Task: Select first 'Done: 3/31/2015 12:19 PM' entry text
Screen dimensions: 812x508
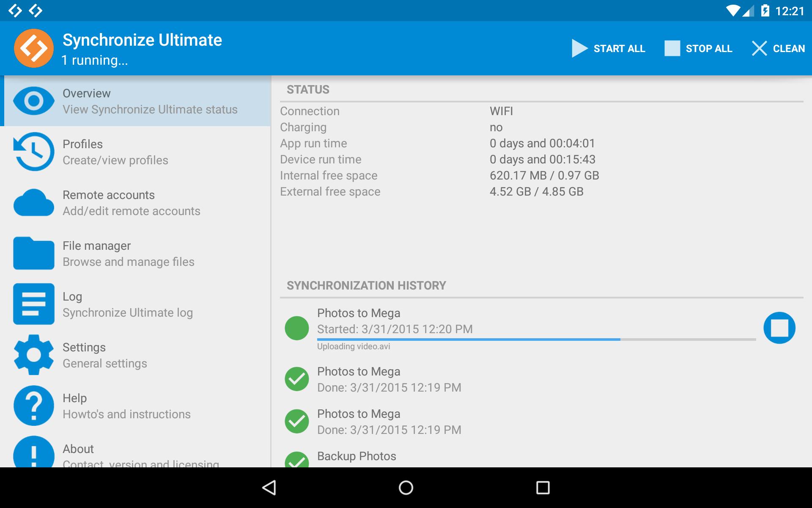Action: 389,387
